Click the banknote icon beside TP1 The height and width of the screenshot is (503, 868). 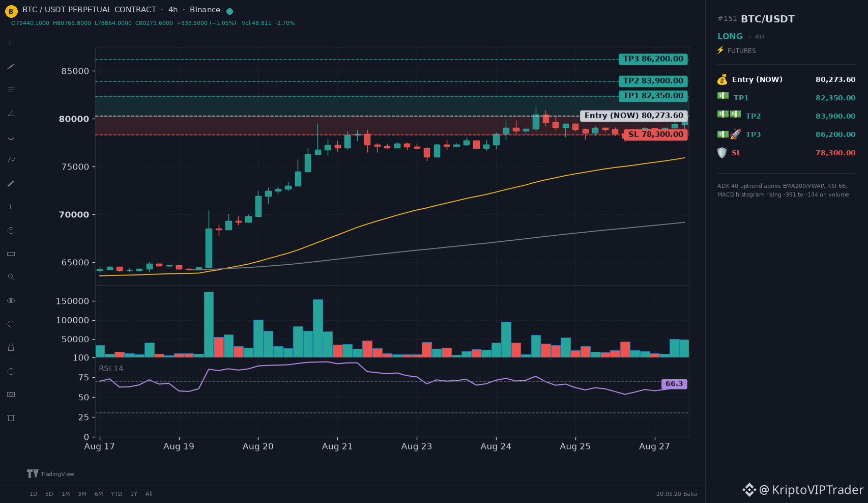point(723,96)
